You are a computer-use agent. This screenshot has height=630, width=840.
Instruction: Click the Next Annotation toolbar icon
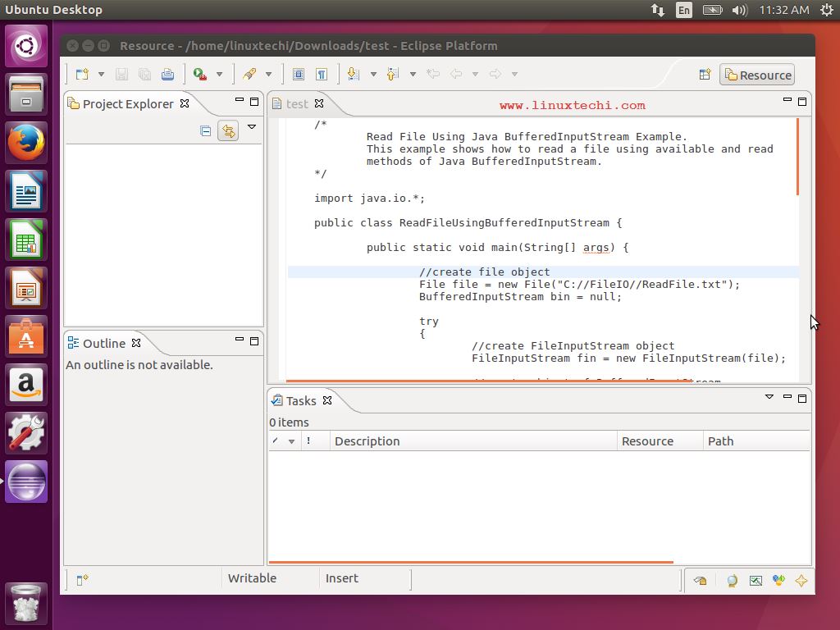[354, 74]
